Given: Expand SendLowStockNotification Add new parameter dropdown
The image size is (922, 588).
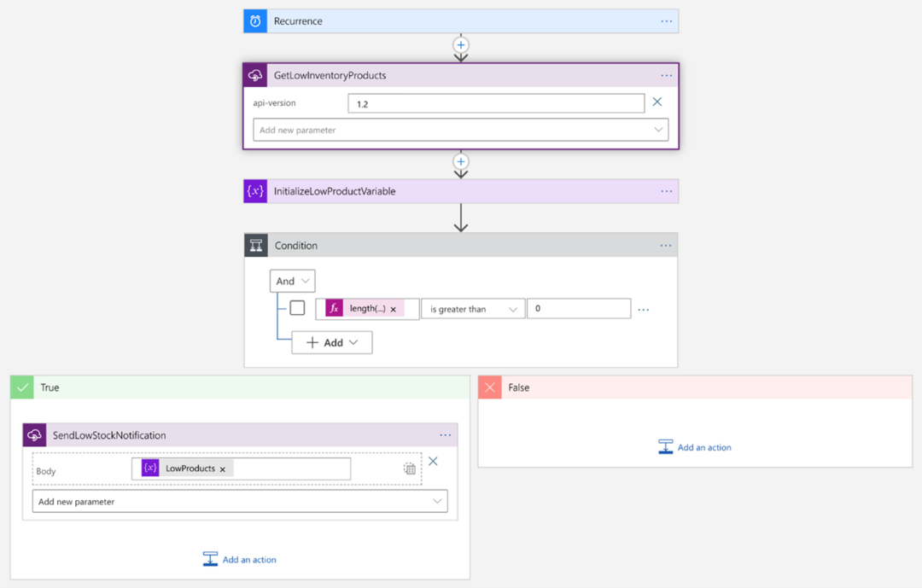Looking at the screenshot, I should [240, 501].
